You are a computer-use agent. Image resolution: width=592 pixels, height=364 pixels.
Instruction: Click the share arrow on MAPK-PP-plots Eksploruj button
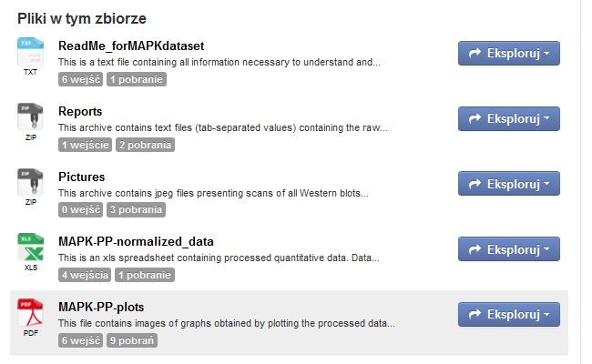pyautogui.click(x=475, y=314)
